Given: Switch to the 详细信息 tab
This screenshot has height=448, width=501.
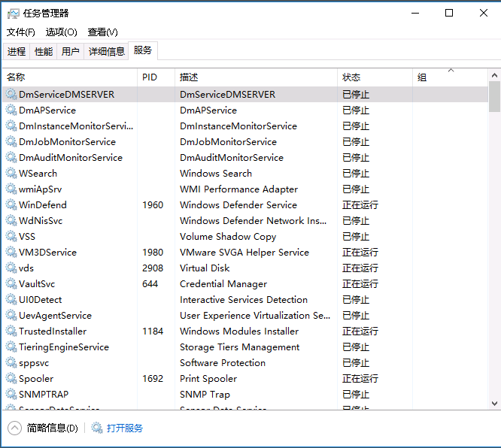Looking at the screenshot, I should click(106, 51).
